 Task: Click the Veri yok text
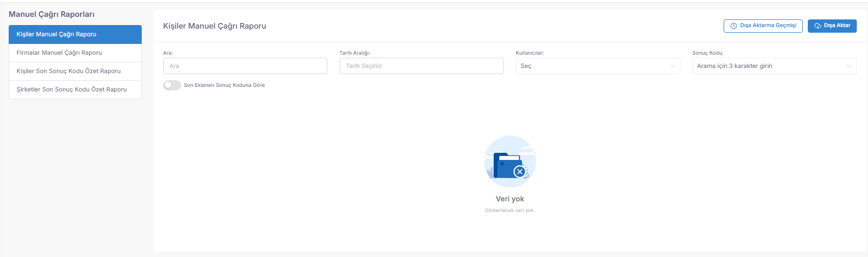coord(510,199)
